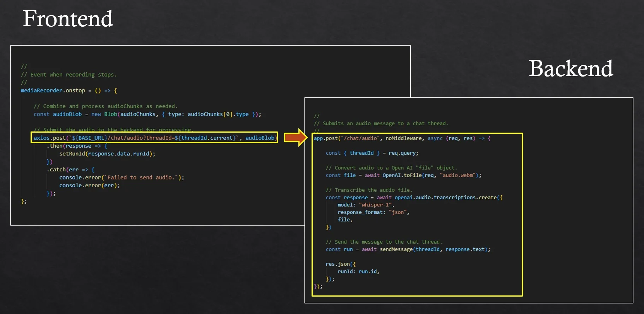Click the await sendMessage(threadId) line

tap(408, 249)
